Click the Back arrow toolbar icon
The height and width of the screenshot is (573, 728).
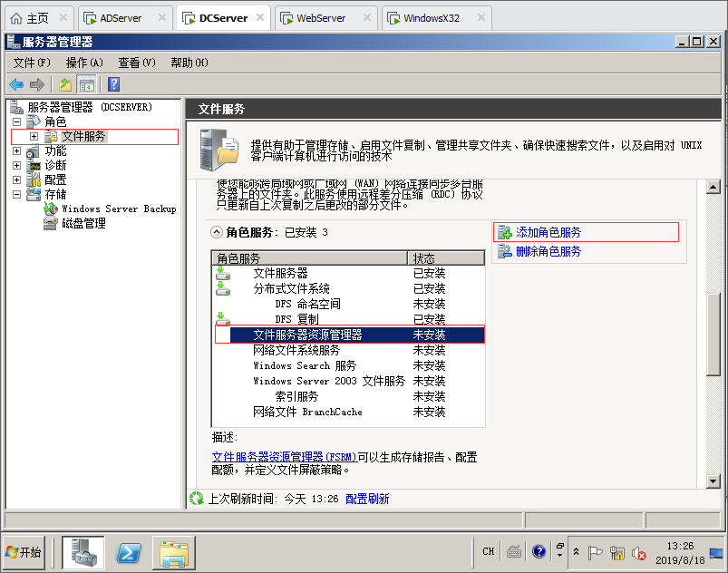(x=16, y=84)
